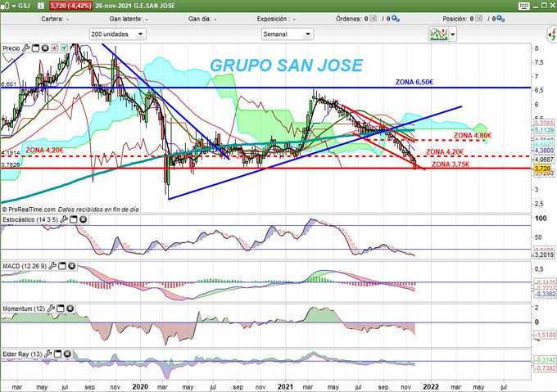Expand the arrow before the GSJ ticker
Screen dimensions: 557x392
click(x=14, y=6)
